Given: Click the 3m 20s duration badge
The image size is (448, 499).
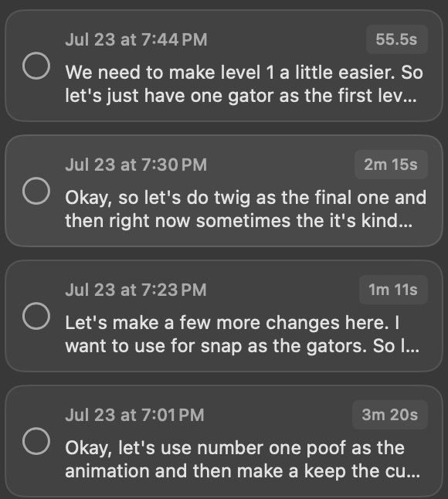Looking at the screenshot, I should coord(390,415).
